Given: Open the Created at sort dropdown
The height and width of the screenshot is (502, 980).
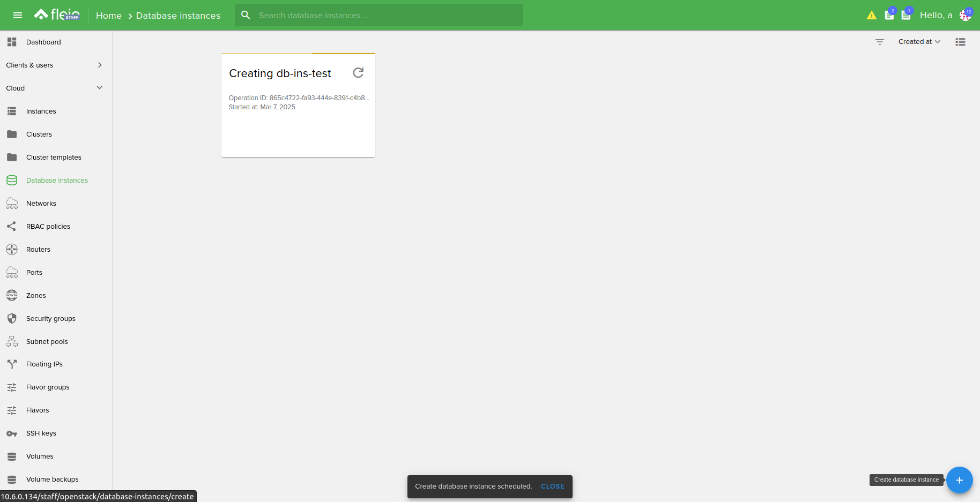Looking at the screenshot, I should point(919,42).
